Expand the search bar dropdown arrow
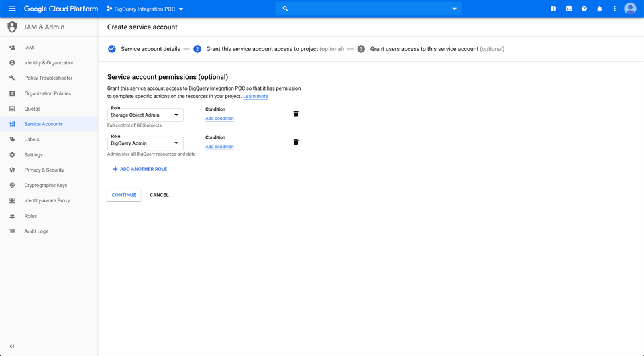Viewport: 644px width, 356px height. [454, 9]
